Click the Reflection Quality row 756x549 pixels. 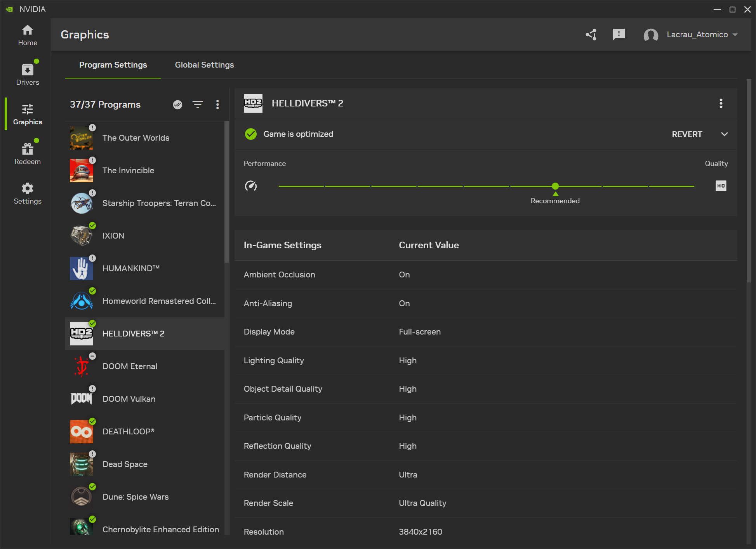point(486,446)
